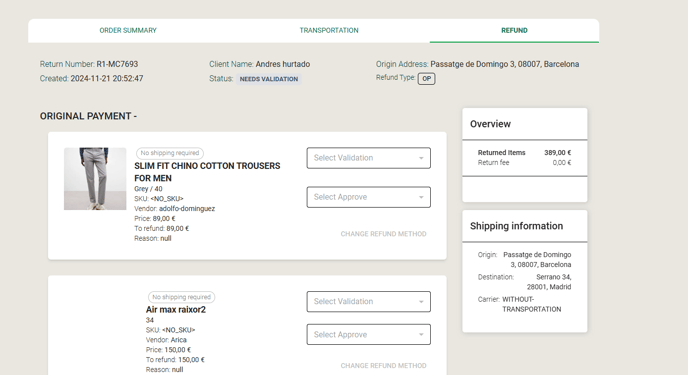The image size is (688, 375).
Task: Click the OP refund type badge
Action: 426,79
